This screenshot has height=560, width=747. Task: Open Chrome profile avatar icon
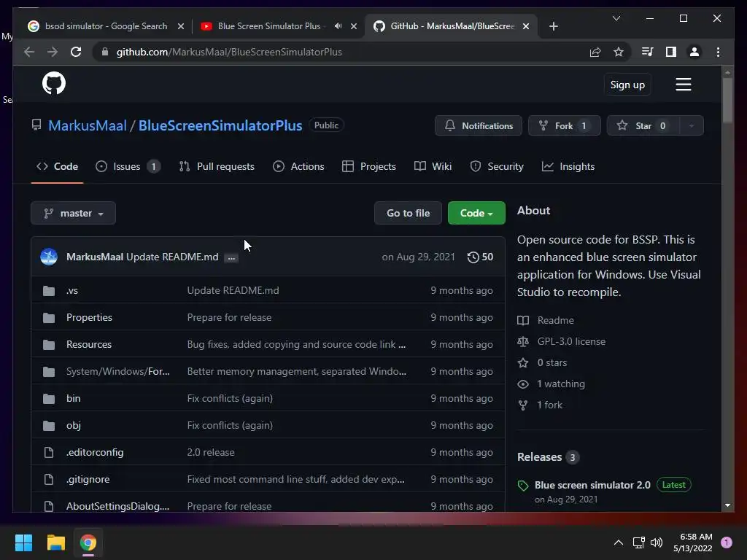[694, 52]
